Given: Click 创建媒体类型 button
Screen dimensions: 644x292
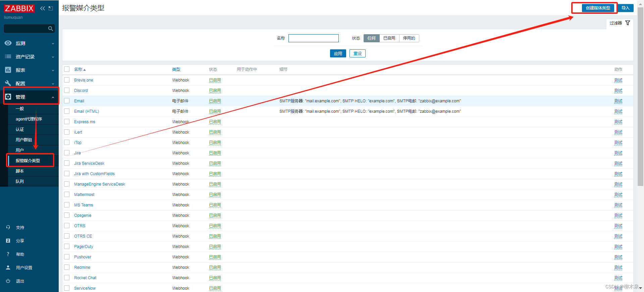Looking at the screenshot, I should (598, 8).
